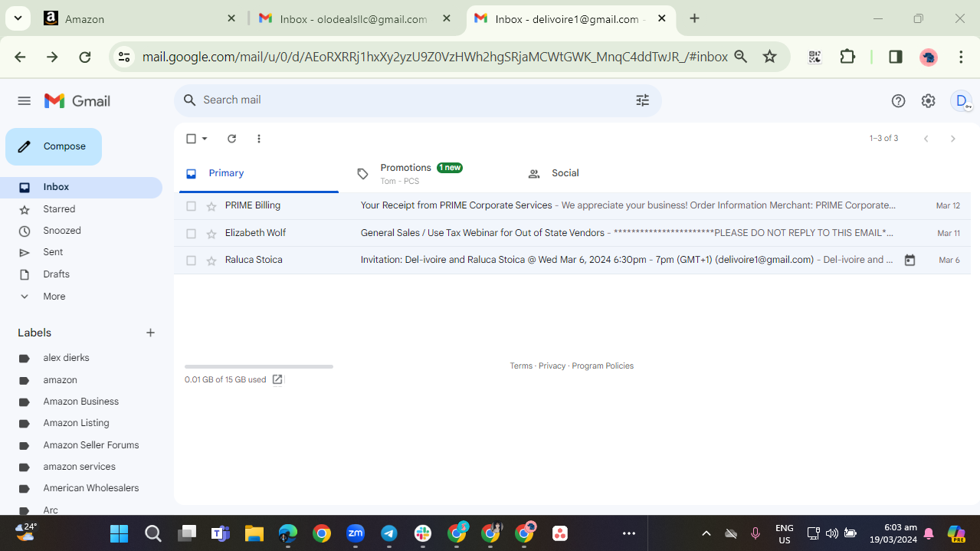Image resolution: width=980 pixels, height=551 pixels.
Task: Switch to the Social tab
Action: 565,174
